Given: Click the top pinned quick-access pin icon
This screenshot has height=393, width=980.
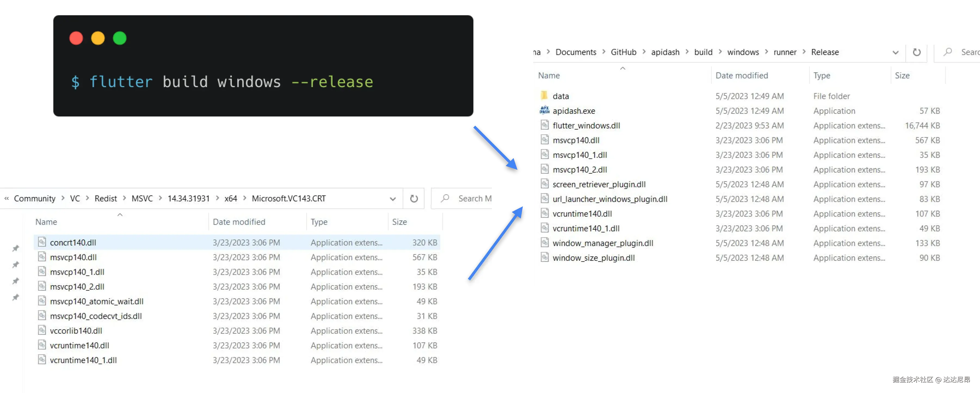Looking at the screenshot, I should click(16, 248).
